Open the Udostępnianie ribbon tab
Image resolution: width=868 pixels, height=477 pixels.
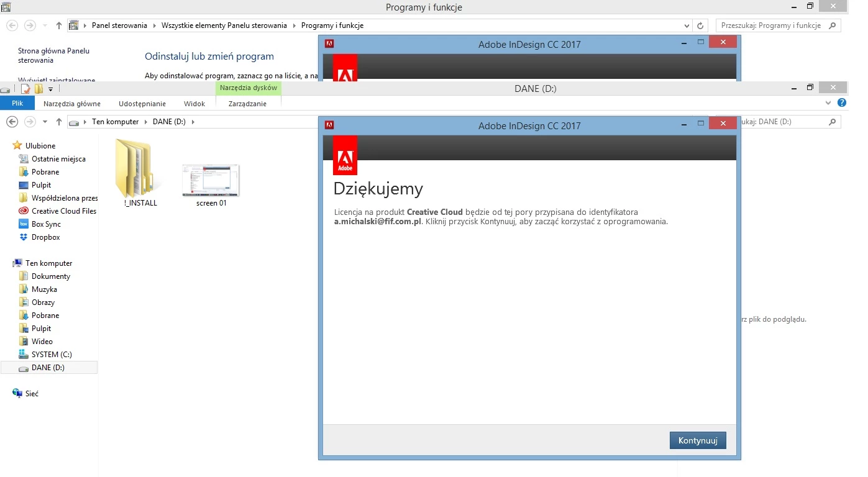coord(142,104)
